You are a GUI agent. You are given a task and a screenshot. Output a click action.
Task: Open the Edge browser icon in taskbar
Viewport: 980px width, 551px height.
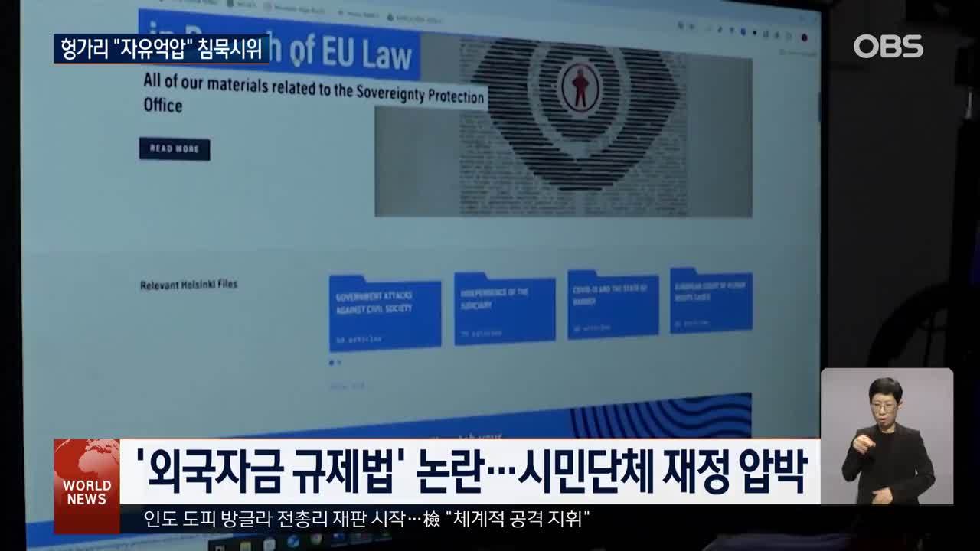[x=293, y=542]
